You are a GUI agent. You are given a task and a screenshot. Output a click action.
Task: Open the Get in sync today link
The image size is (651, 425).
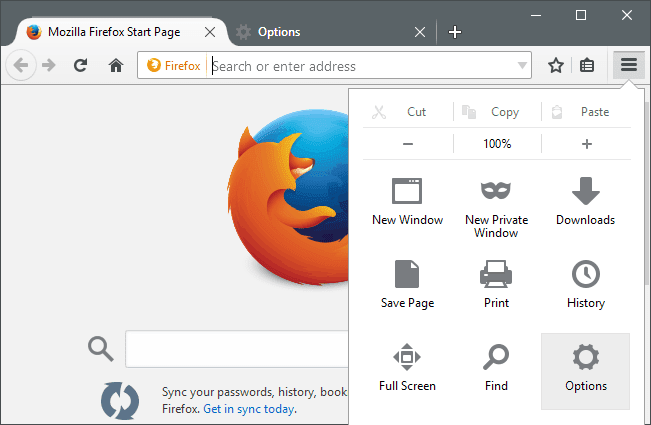point(250,409)
